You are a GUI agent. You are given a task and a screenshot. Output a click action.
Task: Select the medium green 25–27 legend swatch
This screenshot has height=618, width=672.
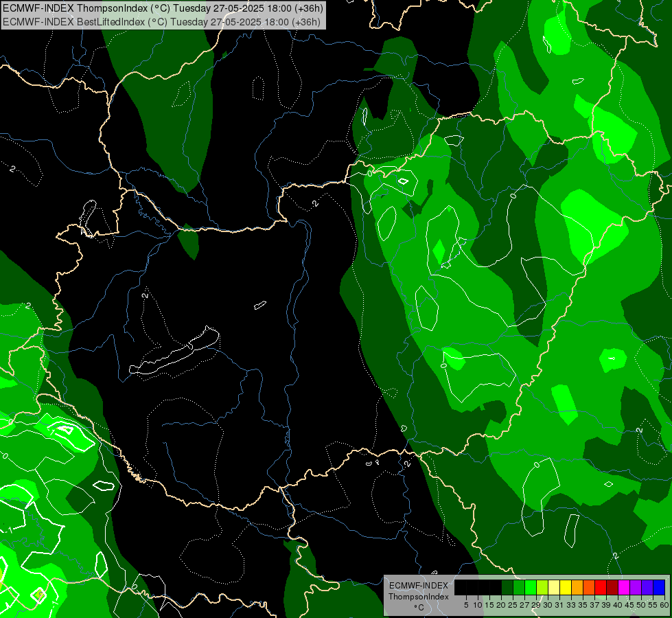click(519, 587)
